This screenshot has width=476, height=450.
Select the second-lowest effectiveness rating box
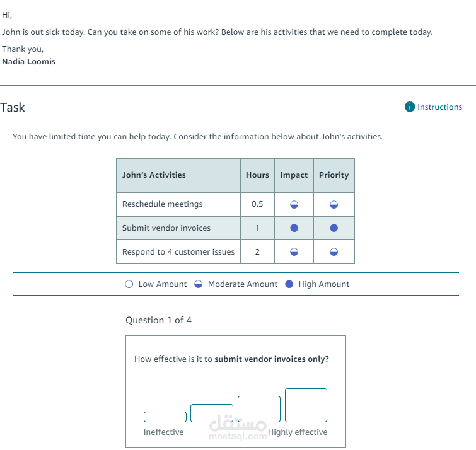[x=212, y=413]
